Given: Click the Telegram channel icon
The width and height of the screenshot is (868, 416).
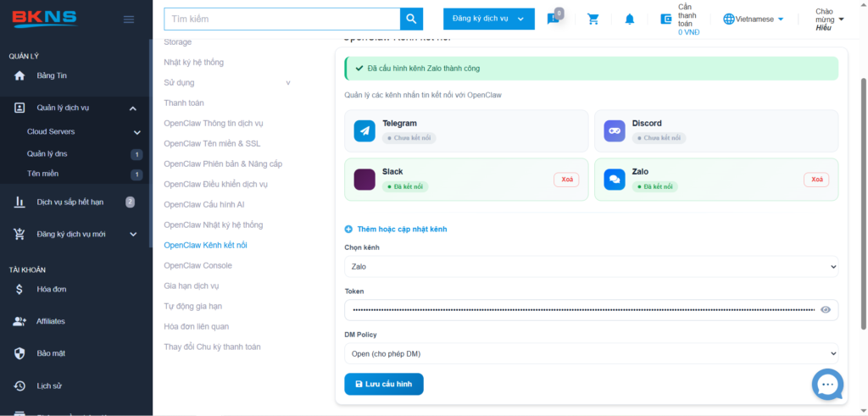Looking at the screenshot, I should 364,130.
